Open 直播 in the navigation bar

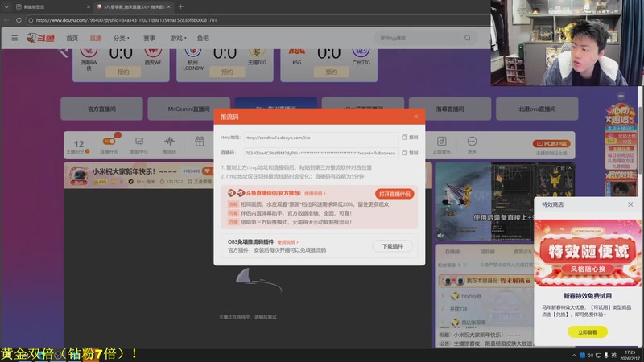[x=96, y=38]
